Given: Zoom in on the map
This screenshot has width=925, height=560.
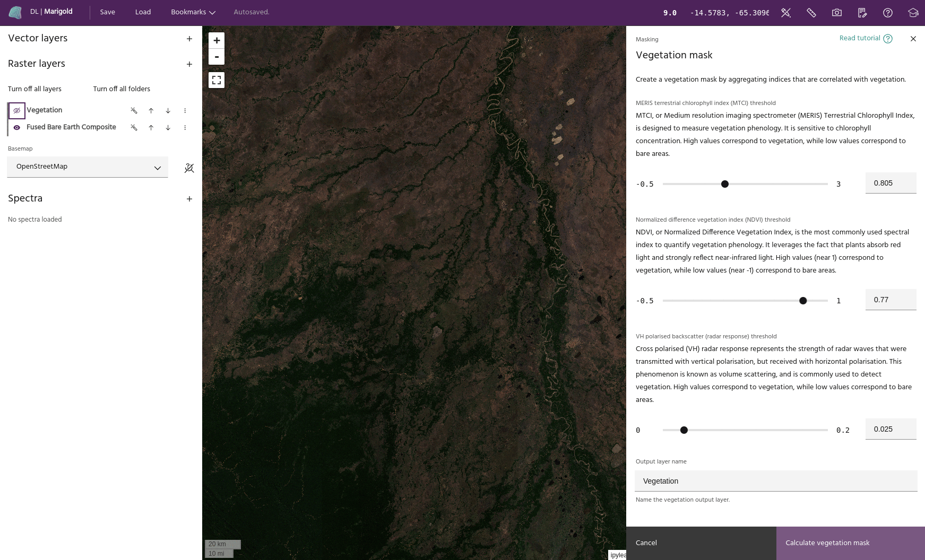Looking at the screenshot, I should tap(217, 40).
